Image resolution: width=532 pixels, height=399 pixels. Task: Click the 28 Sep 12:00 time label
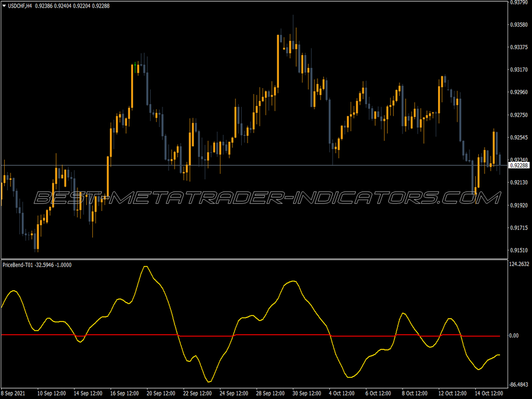270,394
